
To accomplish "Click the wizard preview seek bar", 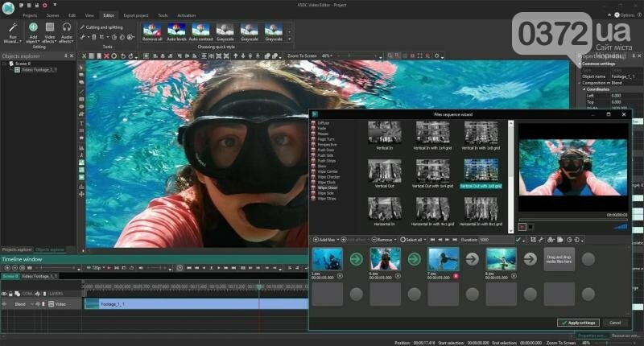I will [573, 220].
